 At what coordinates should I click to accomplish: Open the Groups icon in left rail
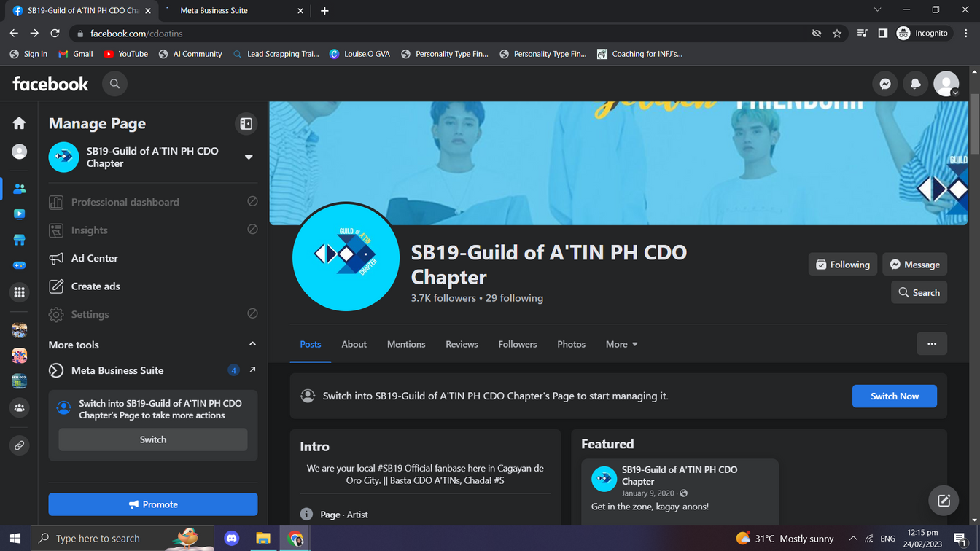[19, 407]
